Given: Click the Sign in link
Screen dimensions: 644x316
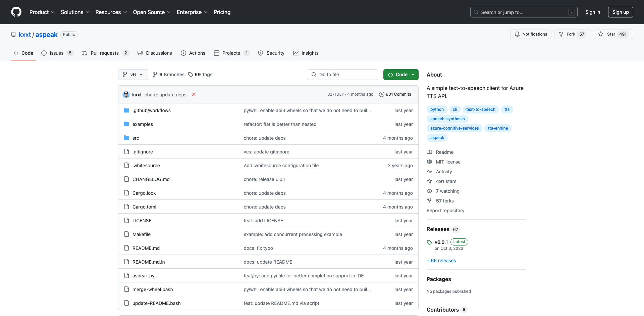Looking at the screenshot, I should tap(593, 12).
